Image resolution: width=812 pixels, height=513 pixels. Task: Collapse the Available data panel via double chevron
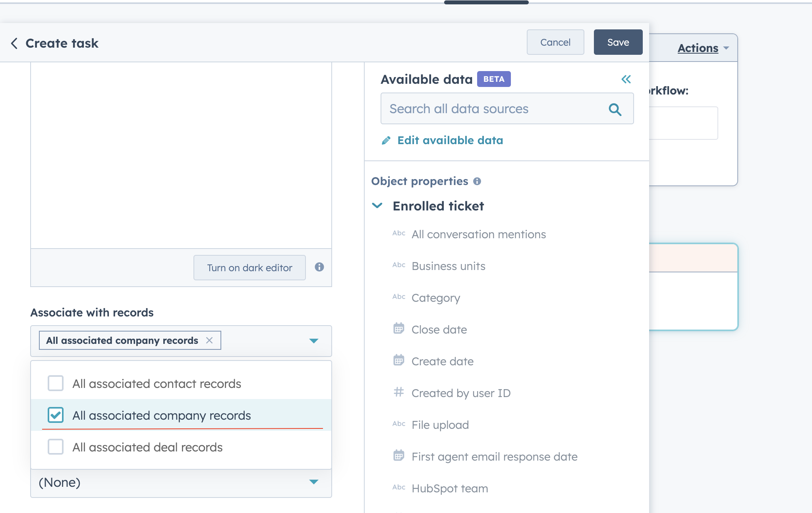(626, 79)
